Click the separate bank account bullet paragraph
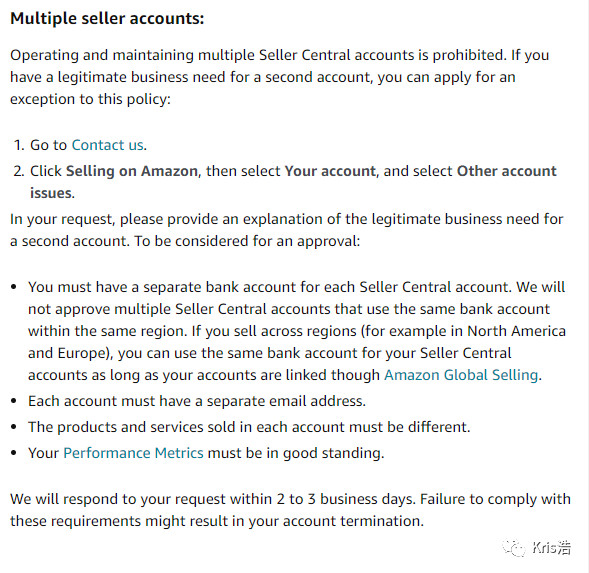Screen dimensions: 589x573 click(297, 331)
